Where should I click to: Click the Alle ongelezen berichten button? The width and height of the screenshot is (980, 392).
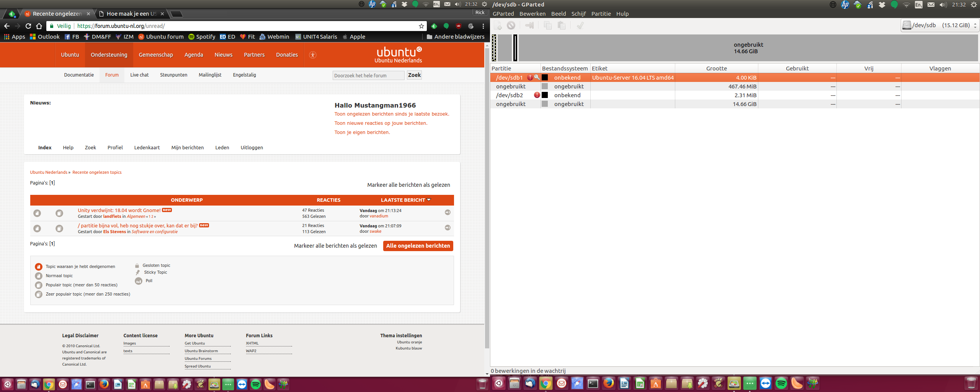pos(418,246)
